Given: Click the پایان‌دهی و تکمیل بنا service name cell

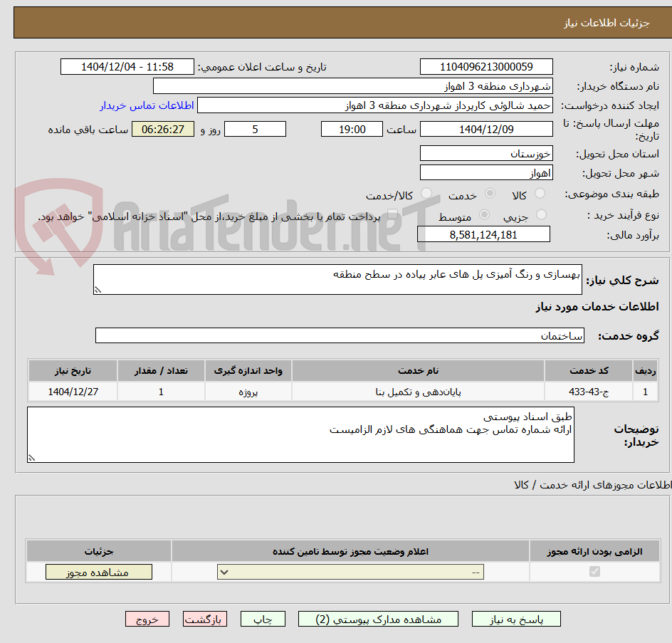Looking at the screenshot, I should tap(419, 392).
